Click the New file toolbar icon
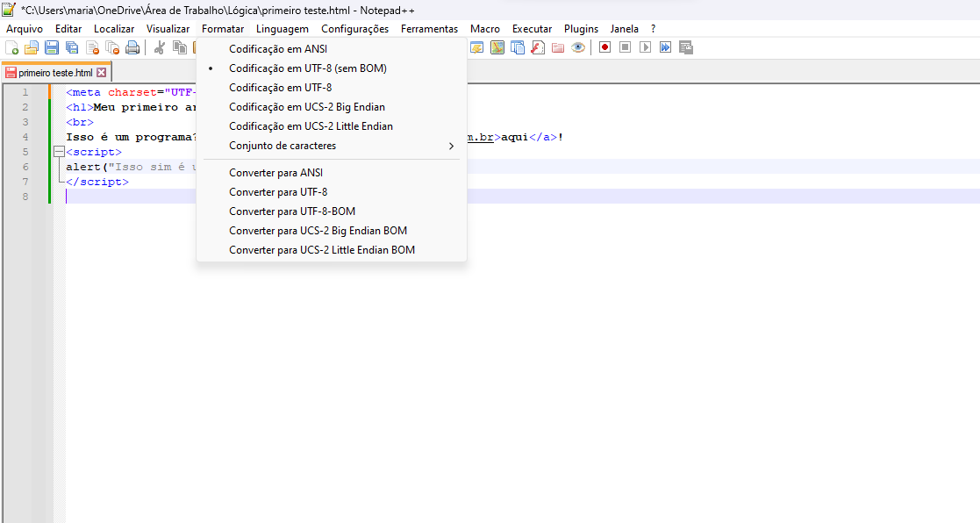 (x=11, y=47)
